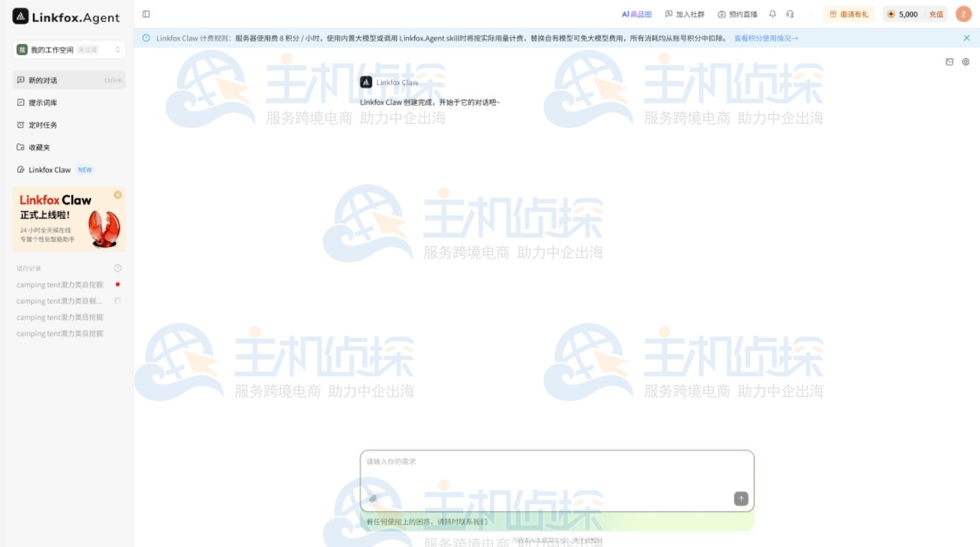980x547 pixels.
Task: Open the camping tent record showing loading spinner
Action: [69, 301]
